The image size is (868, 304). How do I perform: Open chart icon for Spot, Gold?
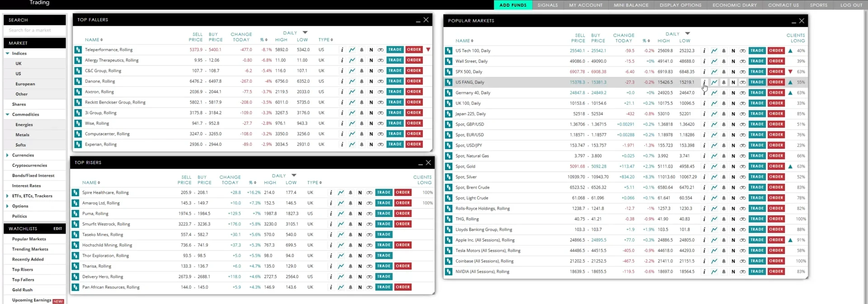point(714,166)
